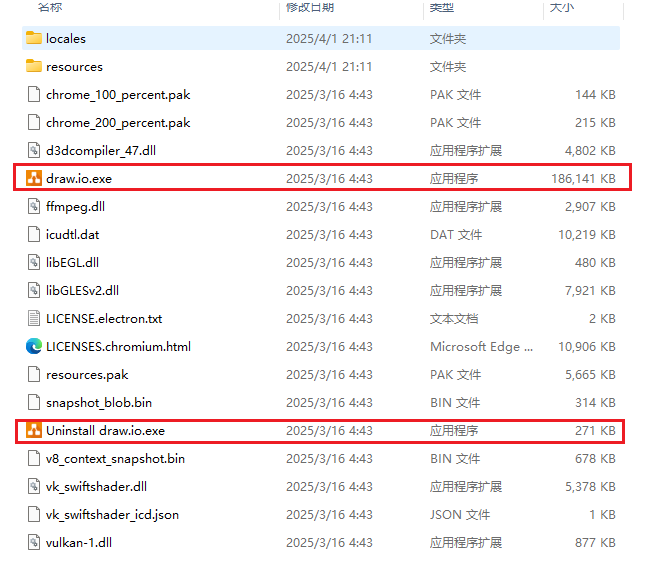The height and width of the screenshot is (563, 661).
Task: Click the 678 KB size of v8_context_snapshot.bin
Action: point(595,458)
